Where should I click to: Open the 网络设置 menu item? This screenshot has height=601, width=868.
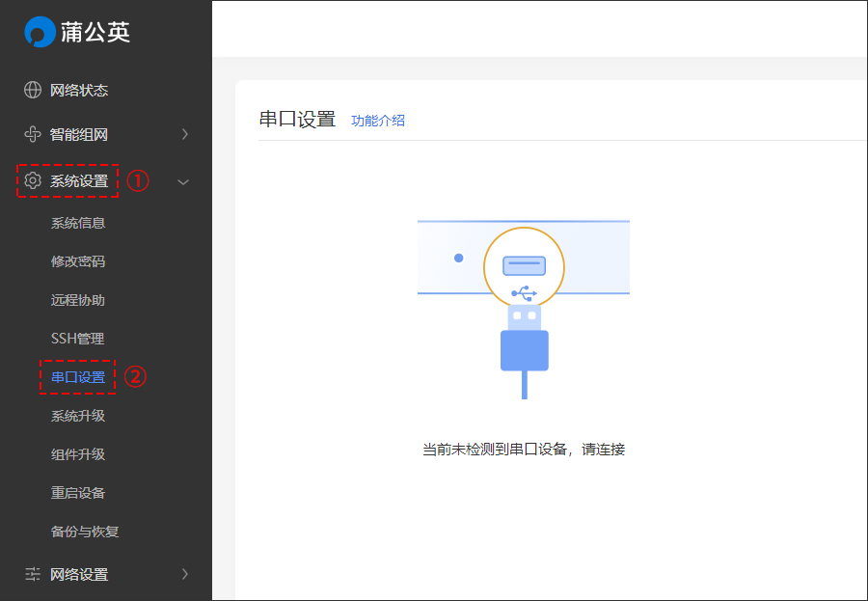(x=79, y=574)
